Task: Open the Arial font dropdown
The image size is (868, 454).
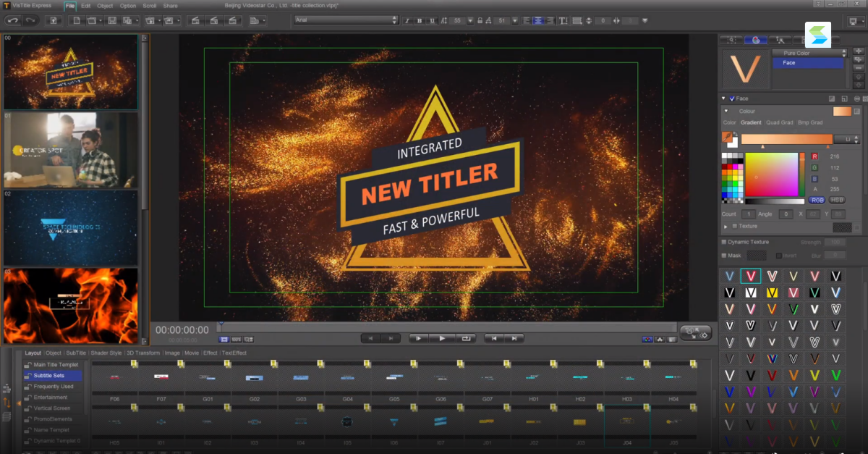Action: pyautogui.click(x=345, y=20)
